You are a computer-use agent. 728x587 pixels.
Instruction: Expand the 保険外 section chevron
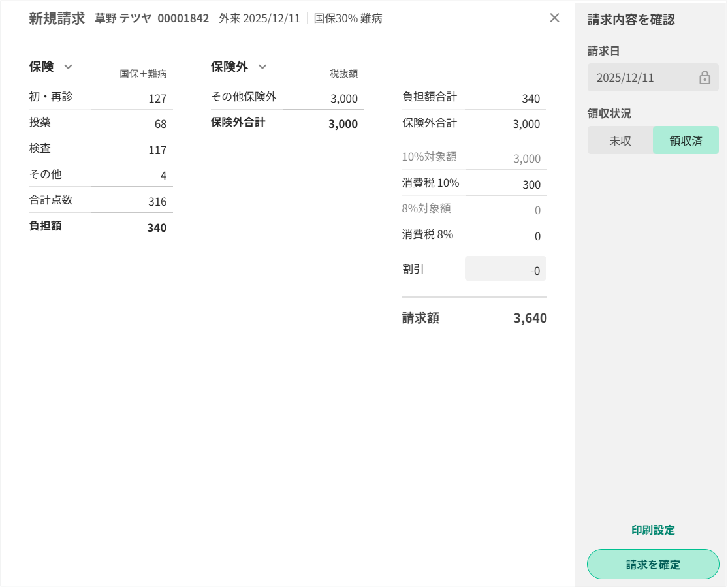262,67
